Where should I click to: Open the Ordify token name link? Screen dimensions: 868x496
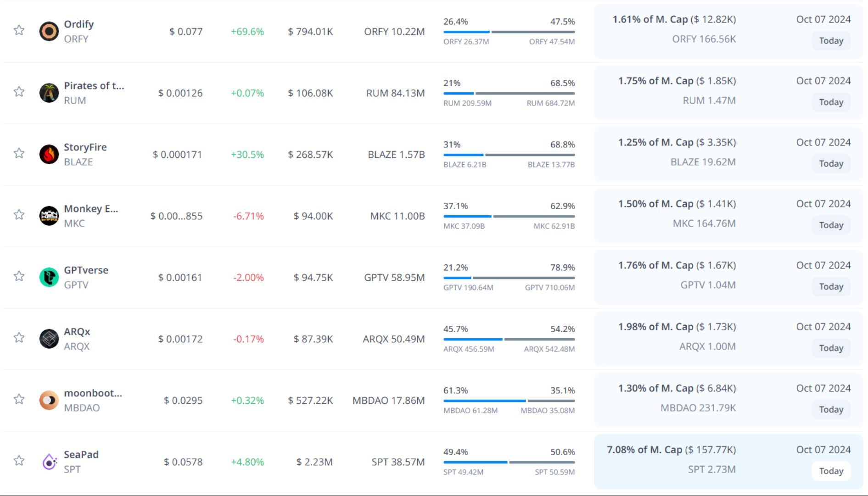[78, 24]
